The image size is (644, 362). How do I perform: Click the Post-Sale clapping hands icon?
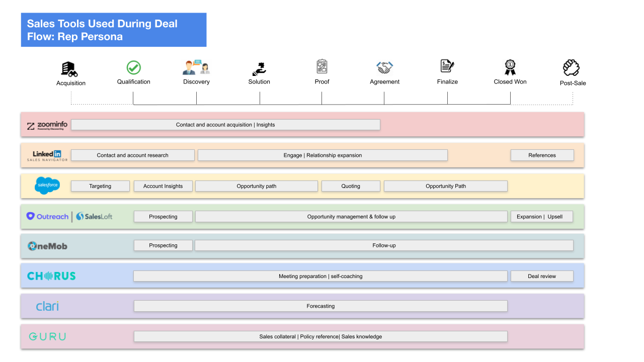point(572,68)
